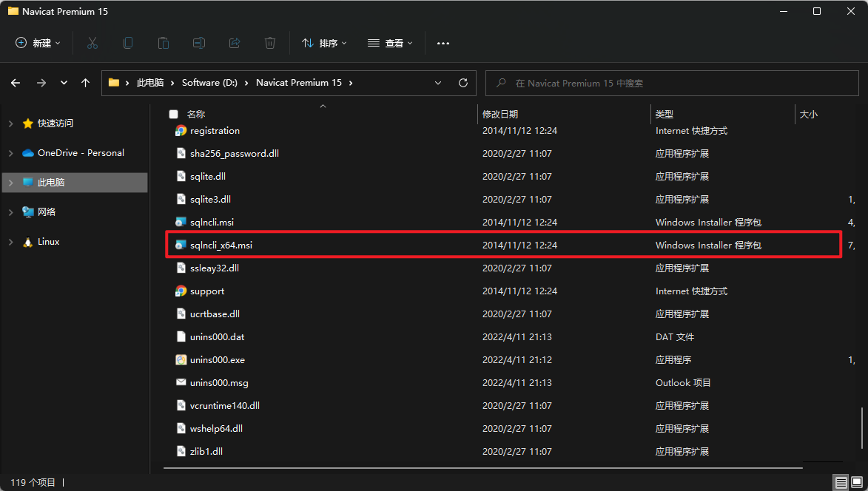Screen dimensions: 868x491
Task: Expand Linux tree node
Action: (x=10, y=243)
